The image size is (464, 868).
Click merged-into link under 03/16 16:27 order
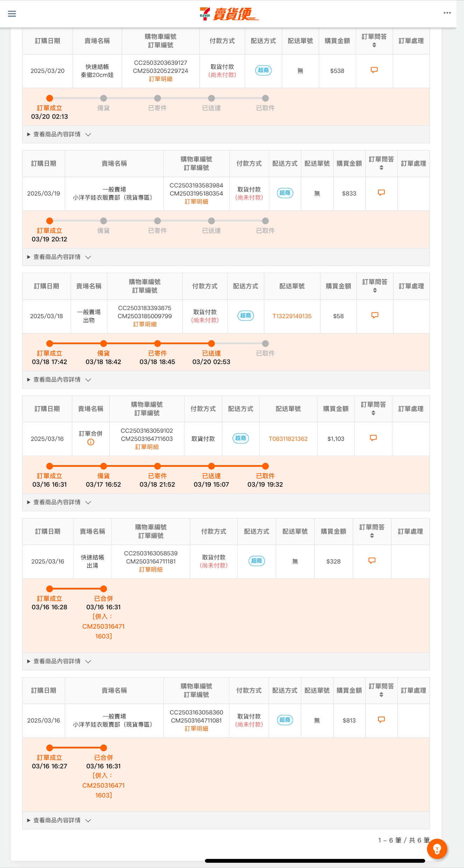(x=103, y=786)
